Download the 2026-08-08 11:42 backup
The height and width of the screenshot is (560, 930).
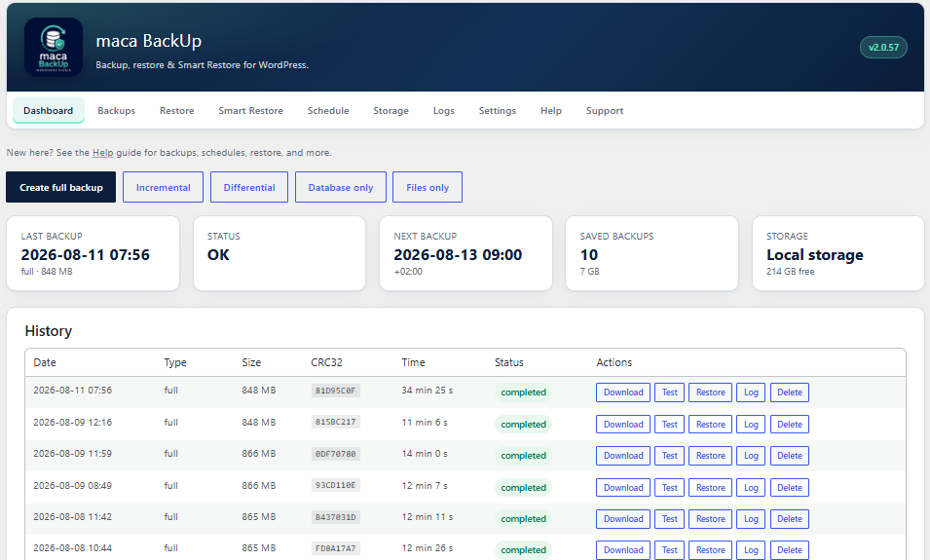point(623,518)
